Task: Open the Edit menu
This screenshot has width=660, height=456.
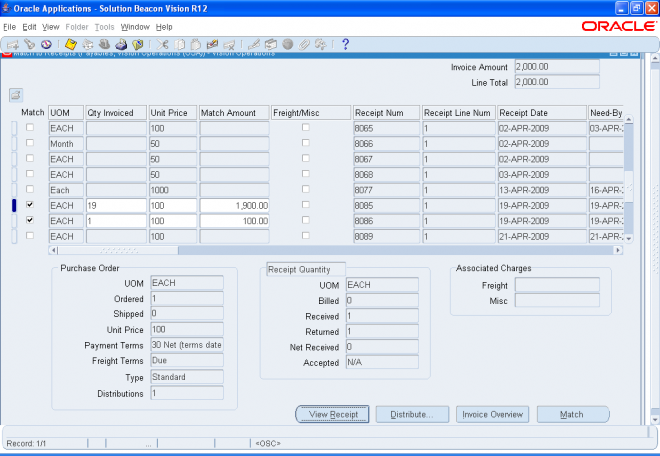Action: pos(29,27)
